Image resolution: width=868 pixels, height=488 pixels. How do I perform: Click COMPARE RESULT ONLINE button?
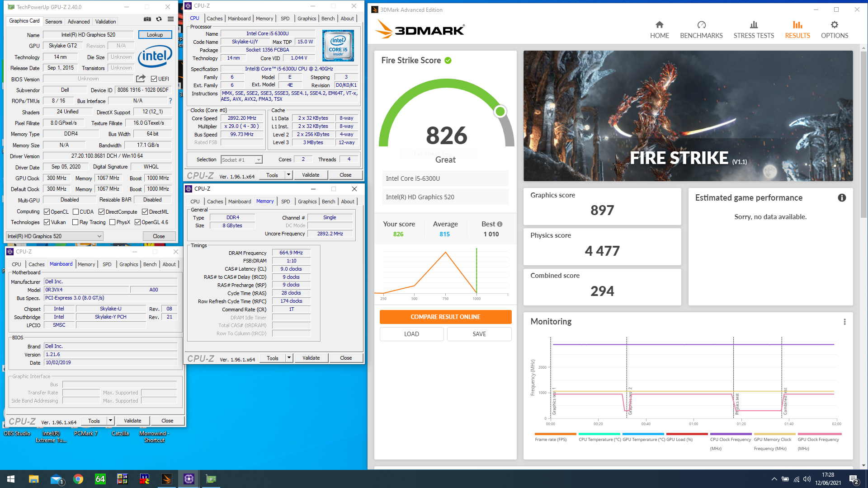pos(445,317)
